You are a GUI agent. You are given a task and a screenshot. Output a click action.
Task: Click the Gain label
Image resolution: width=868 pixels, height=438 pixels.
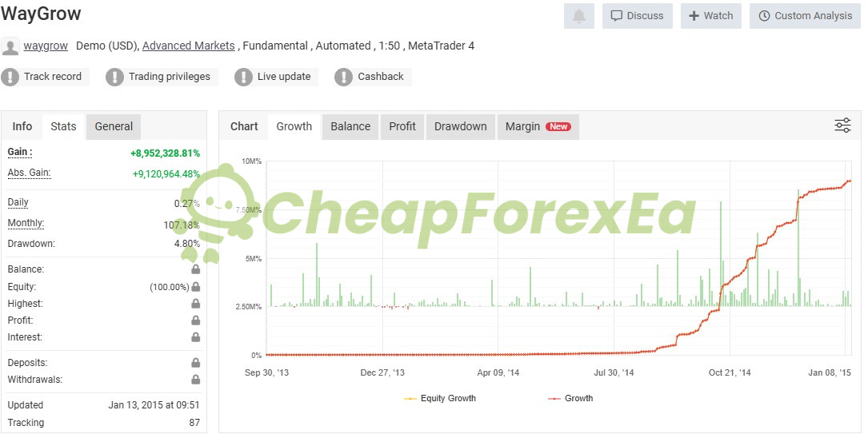tap(20, 152)
